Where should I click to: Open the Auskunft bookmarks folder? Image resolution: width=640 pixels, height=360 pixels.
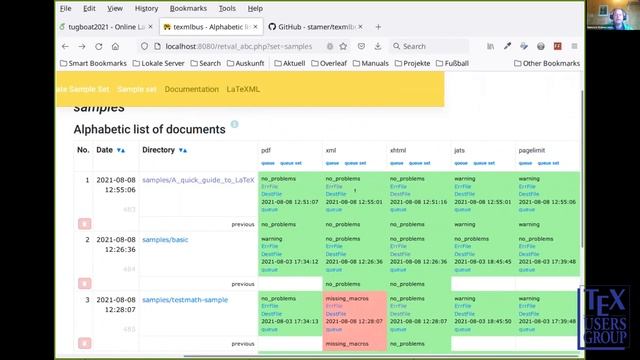click(x=246, y=63)
